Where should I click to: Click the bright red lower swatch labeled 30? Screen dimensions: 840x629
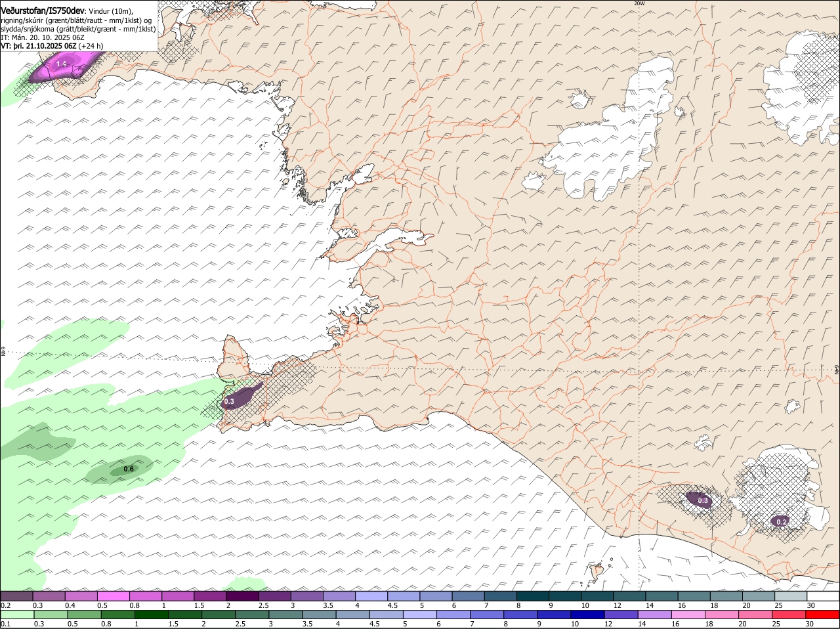coord(823,615)
